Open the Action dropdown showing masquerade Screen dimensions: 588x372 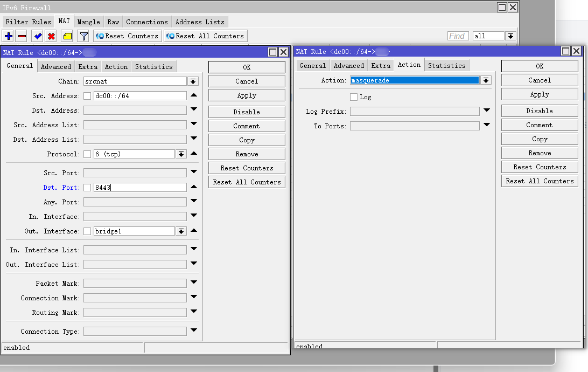tap(486, 80)
